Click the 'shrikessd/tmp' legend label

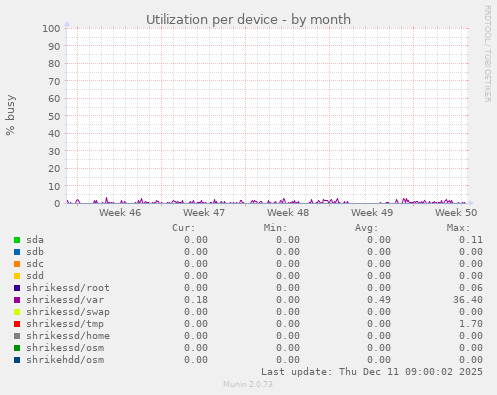(65, 324)
